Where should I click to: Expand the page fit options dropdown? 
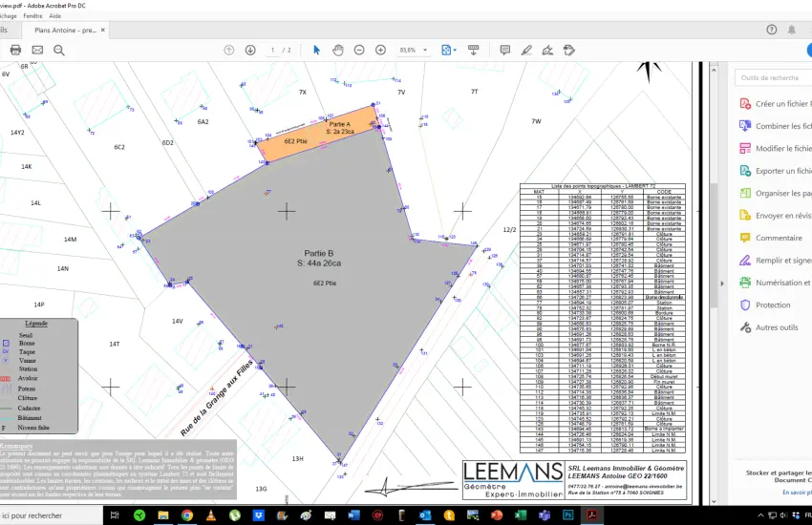click(x=457, y=50)
